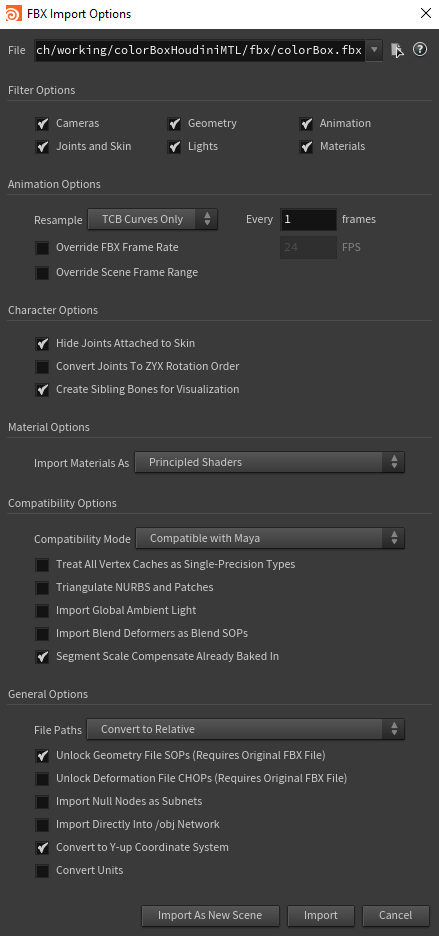439x936 pixels.
Task: Enable Import Blend Deformers as Blend SOPs
Action: 42,634
